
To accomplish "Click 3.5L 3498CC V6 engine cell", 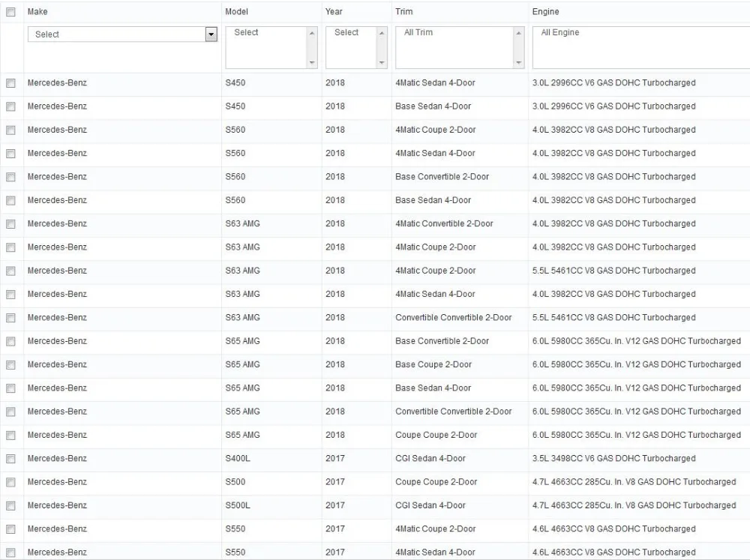I will pyautogui.click(x=613, y=458).
